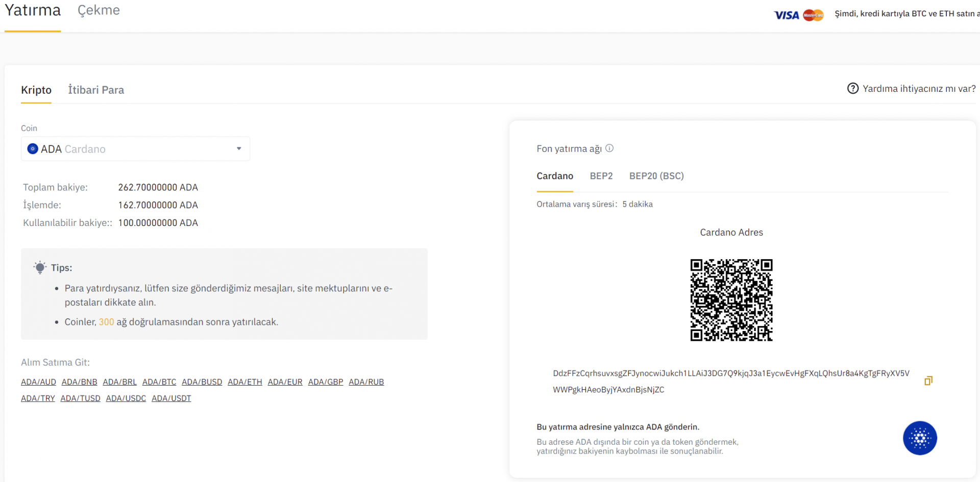980x482 pixels.
Task: Copy the Cardano deposit address
Action: pyautogui.click(x=928, y=380)
